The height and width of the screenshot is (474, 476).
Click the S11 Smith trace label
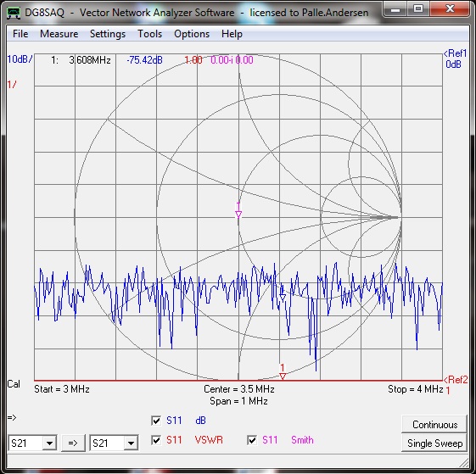[288, 440]
